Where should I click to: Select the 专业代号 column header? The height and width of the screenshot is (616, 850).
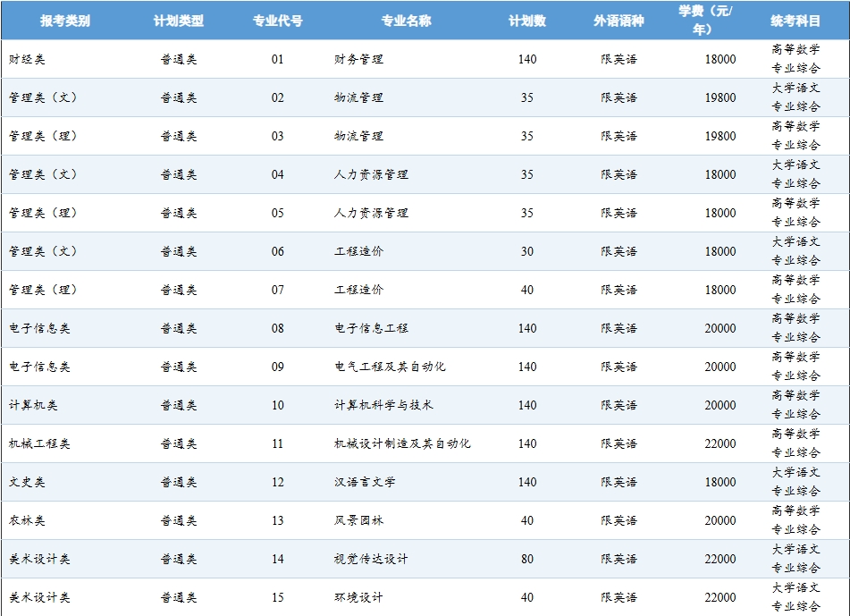[277, 21]
